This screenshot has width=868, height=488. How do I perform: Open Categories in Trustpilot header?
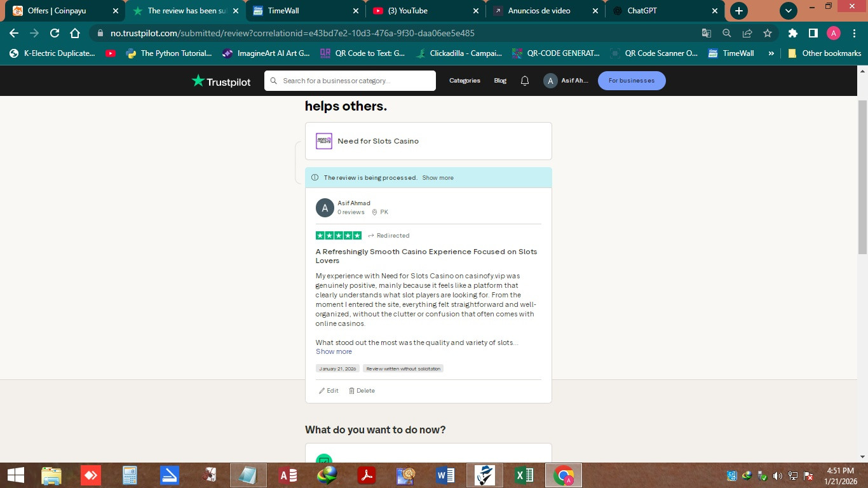465,81
